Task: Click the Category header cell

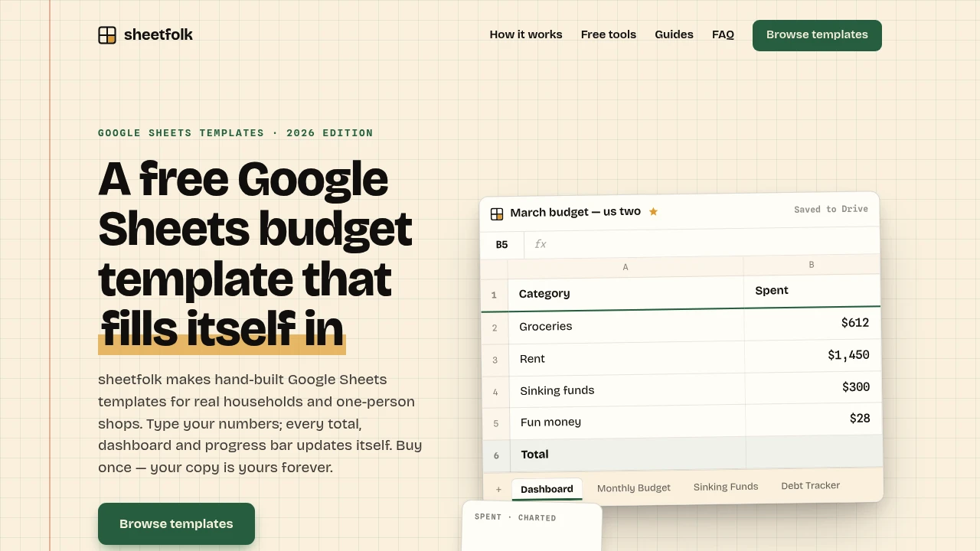Action: (x=626, y=293)
